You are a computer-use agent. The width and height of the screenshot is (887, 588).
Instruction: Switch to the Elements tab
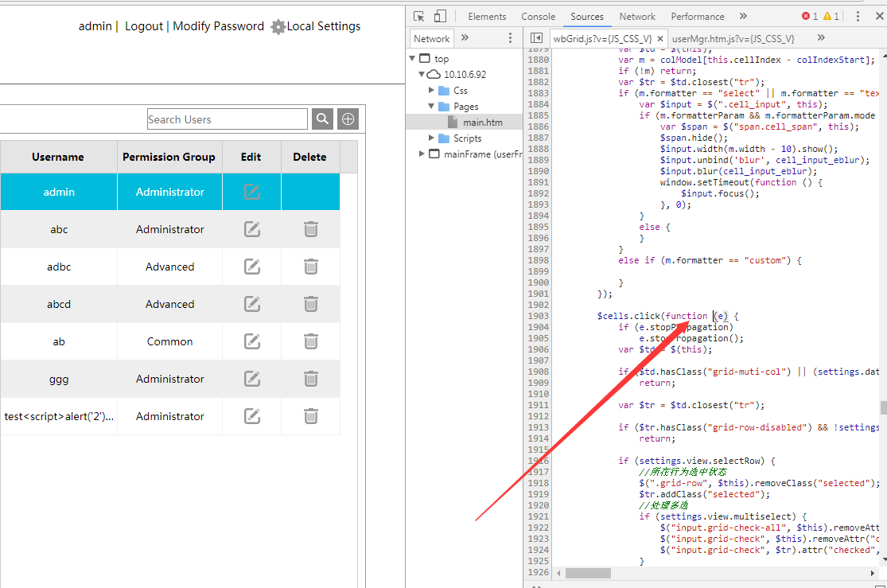[x=487, y=17]
